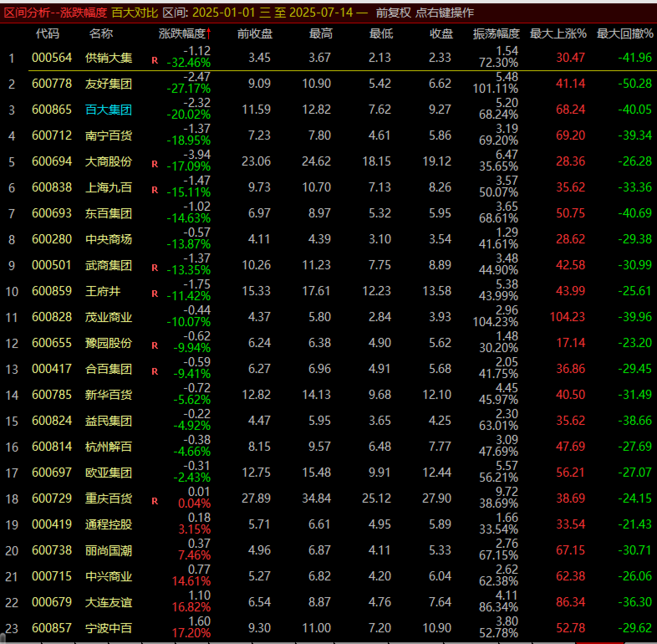Viewport: 657px width, 644px height.
Task: Select stock name 欧亚集团
Action: [109, 473]
